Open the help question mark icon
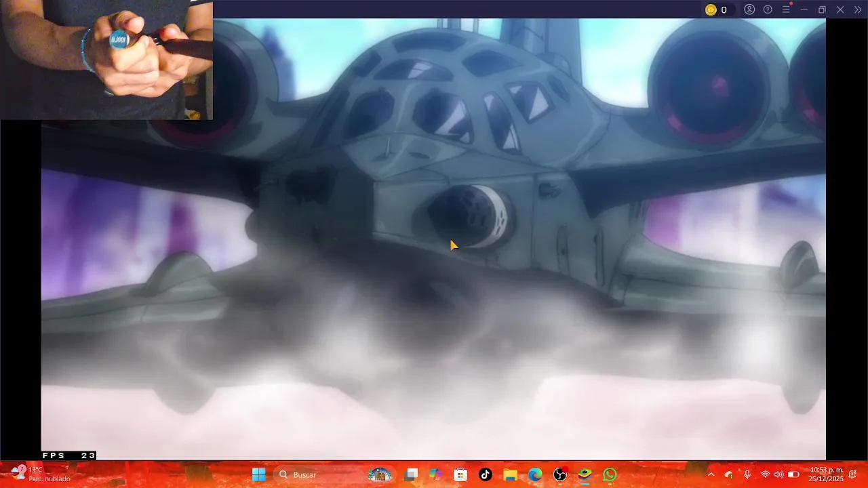Image resolution: width=868 pixels, height=488 pixels. click(x=768, y=9)
